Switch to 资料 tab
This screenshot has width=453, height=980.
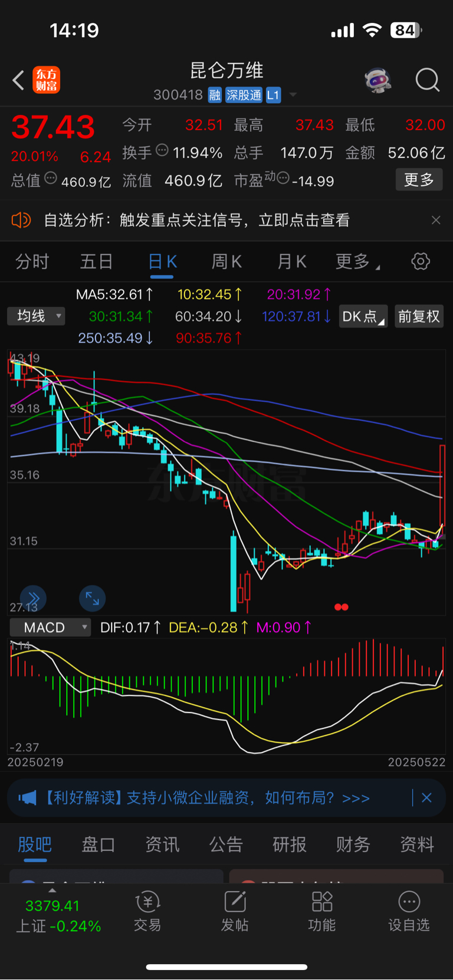click(417, 844)
